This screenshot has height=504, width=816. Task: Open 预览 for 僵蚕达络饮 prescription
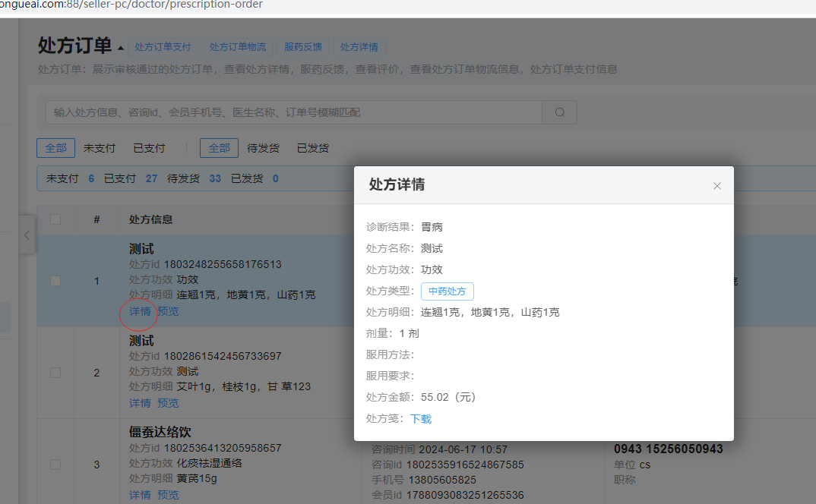pos(168,495)
